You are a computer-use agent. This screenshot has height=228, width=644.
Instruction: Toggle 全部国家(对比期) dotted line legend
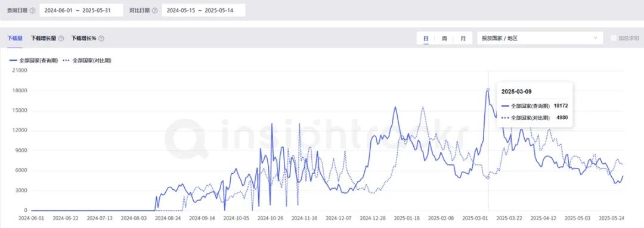point(88,60)
